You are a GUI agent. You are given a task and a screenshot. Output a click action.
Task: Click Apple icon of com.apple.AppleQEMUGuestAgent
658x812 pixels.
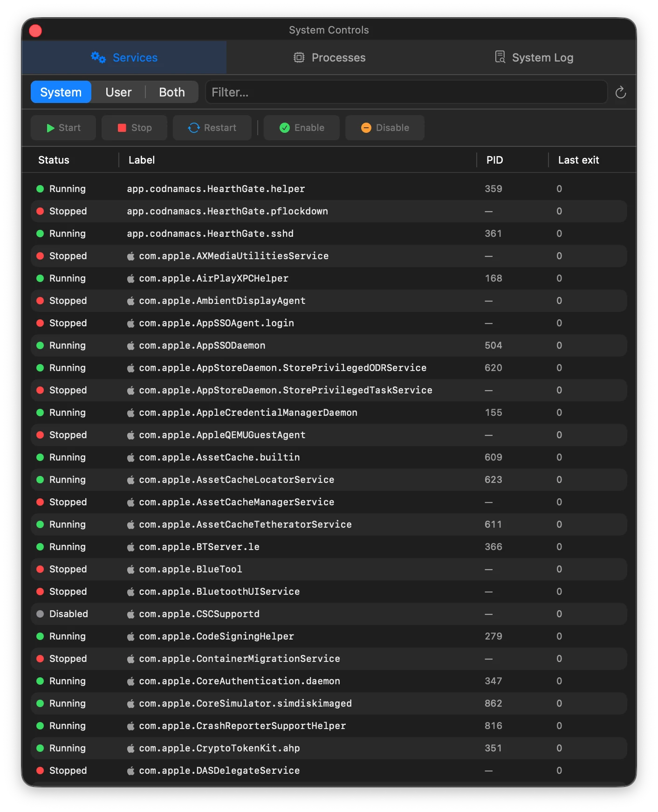click(x=131, y=435)
